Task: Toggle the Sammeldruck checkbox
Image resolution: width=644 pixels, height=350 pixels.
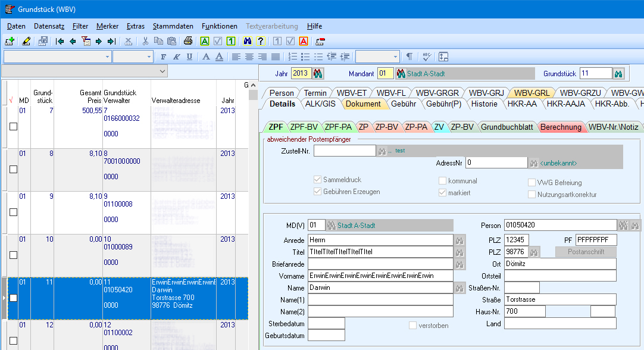Action: click(x=317, y=180)
